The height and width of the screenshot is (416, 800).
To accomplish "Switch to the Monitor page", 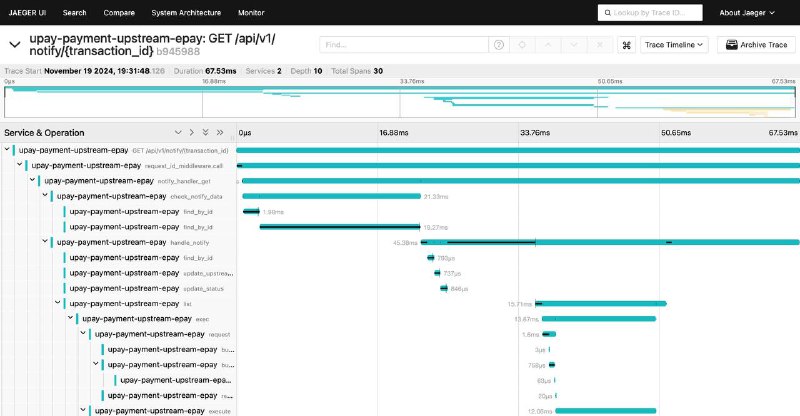I will click(x=251, y=13).
